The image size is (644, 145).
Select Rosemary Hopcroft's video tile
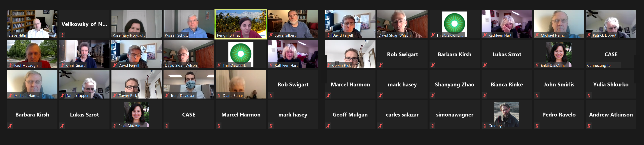tap(136, 24)
